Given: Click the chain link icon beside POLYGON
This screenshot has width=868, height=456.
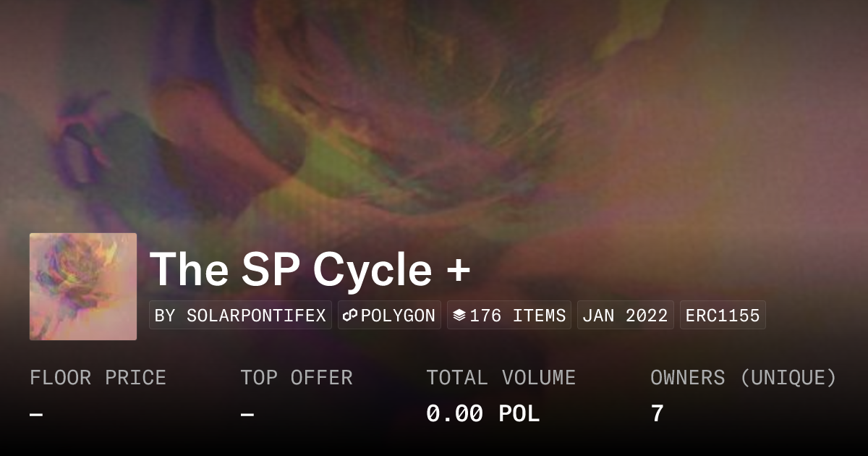Looking at the screenshot, I should tap(351, 316).
